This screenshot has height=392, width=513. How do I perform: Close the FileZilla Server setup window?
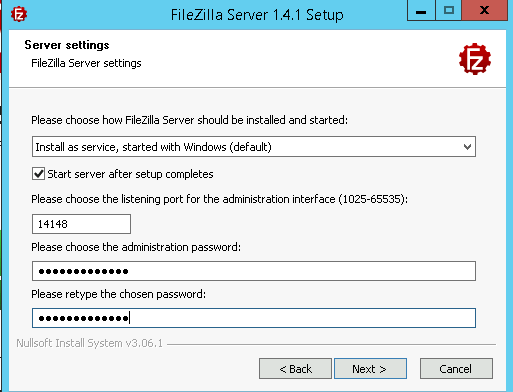click(484, 10)
